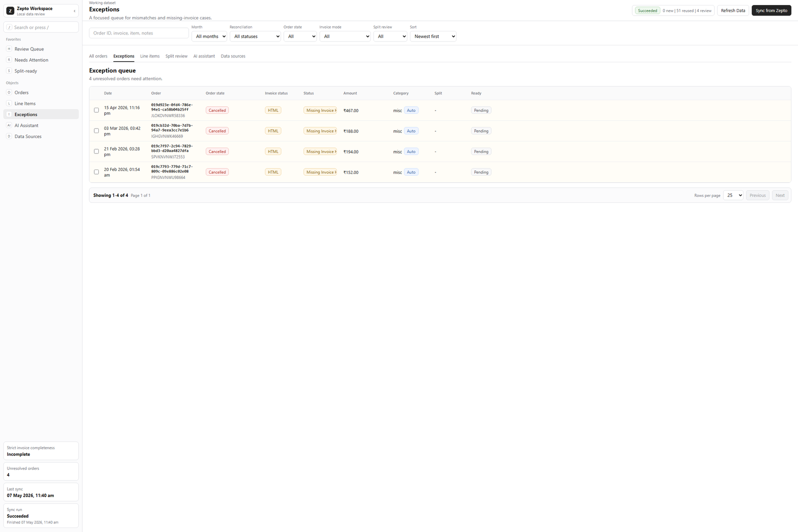Open Data Sources in sidebar
Screen dimensions: 798x532
[41, 136]
